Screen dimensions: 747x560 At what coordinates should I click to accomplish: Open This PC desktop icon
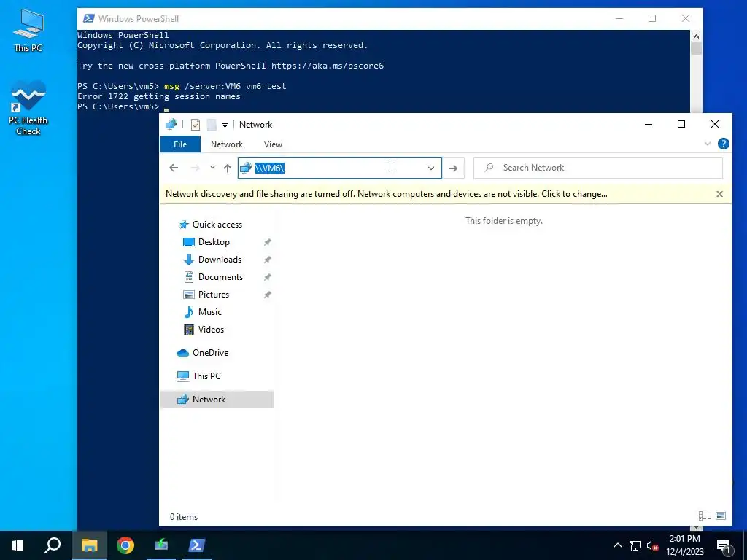coord(28,31)
